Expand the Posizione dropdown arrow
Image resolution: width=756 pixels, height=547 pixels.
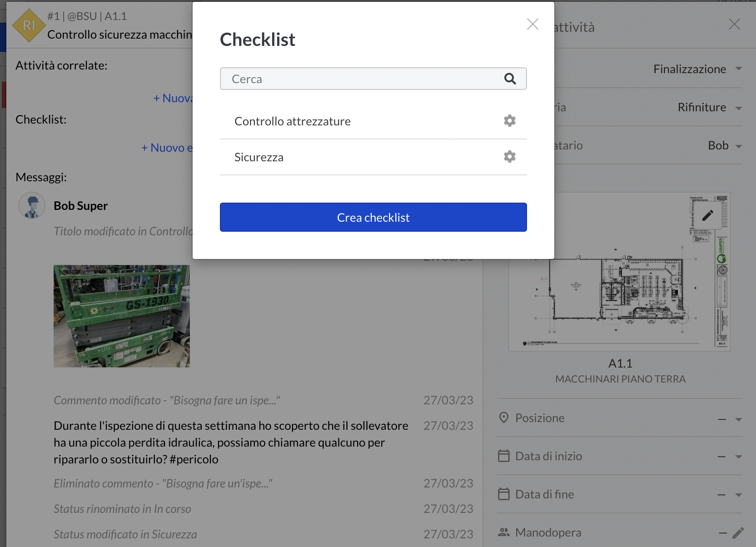tap(738, 419)
